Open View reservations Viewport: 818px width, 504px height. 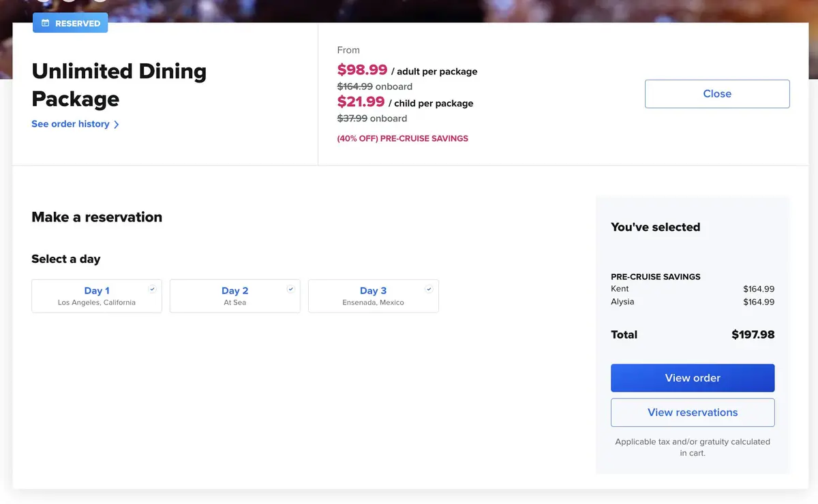pos(693,413)
